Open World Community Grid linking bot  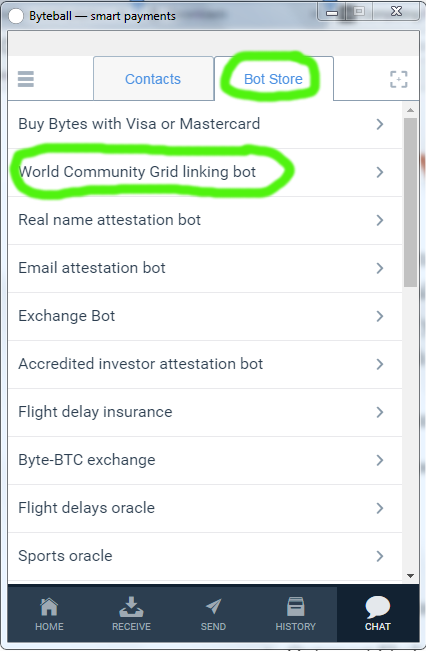pyautogui.click(x=205, y=172)
